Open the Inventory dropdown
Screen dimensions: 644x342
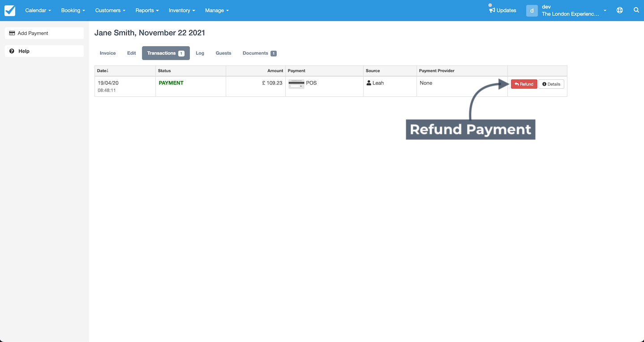182,10
